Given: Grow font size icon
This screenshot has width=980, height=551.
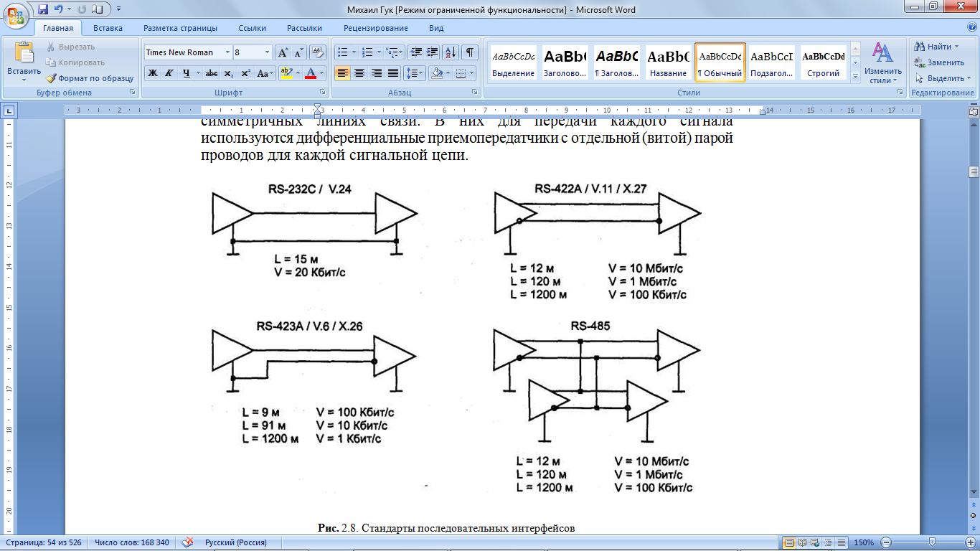Looking at the screenshot, I should click(283, 52).
